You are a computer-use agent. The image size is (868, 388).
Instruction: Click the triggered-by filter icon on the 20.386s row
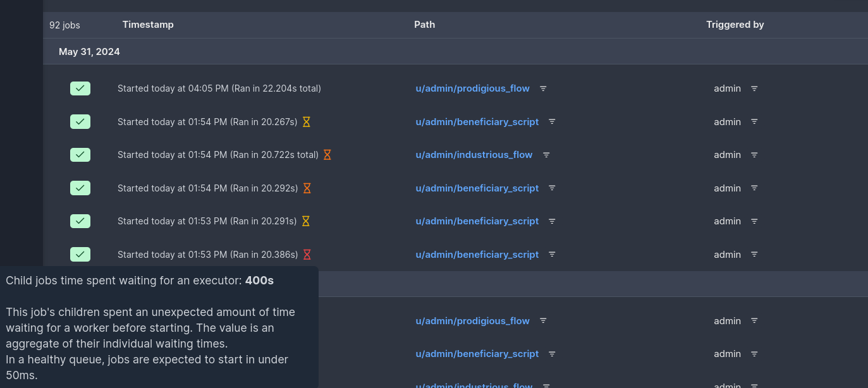pos(754,255)
